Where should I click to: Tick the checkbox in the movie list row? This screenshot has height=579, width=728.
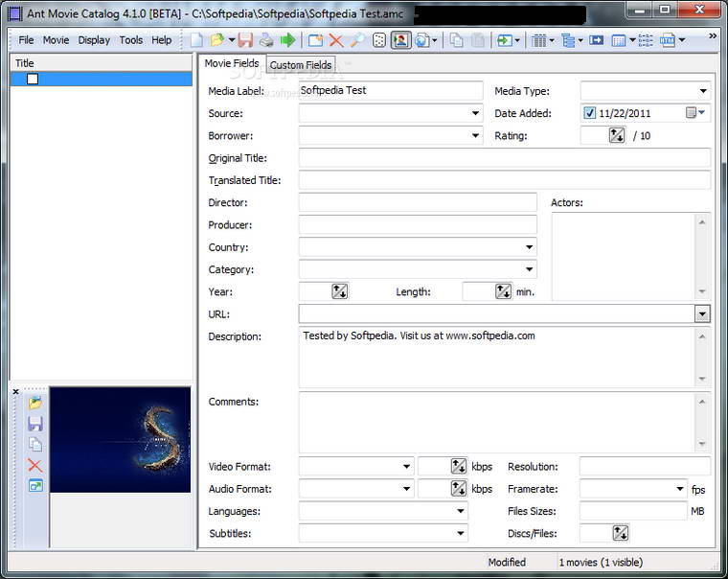coord(33,79)
